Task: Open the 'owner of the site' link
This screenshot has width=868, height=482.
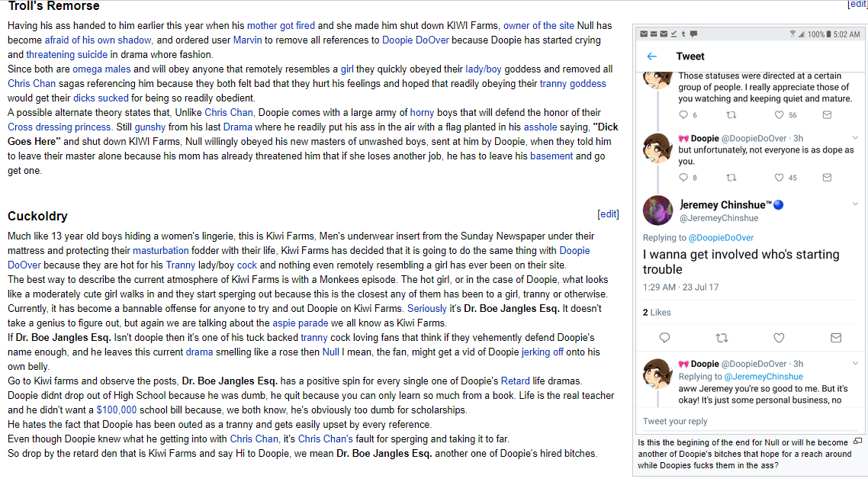Action: pos(538,25)
